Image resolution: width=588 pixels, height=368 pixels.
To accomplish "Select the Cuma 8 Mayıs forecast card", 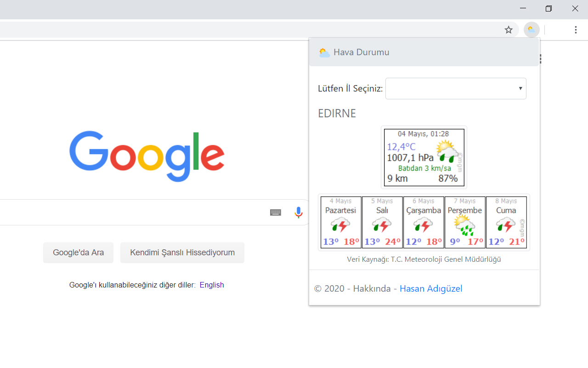I will coord(506,222).
